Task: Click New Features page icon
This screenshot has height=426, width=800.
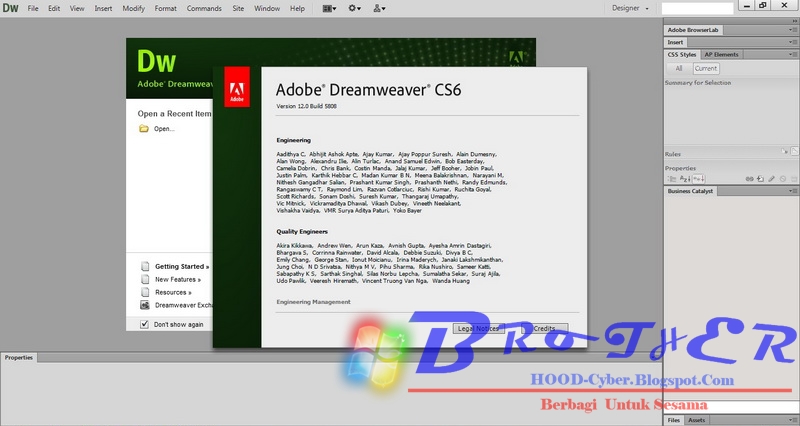Action: point(145,279)
